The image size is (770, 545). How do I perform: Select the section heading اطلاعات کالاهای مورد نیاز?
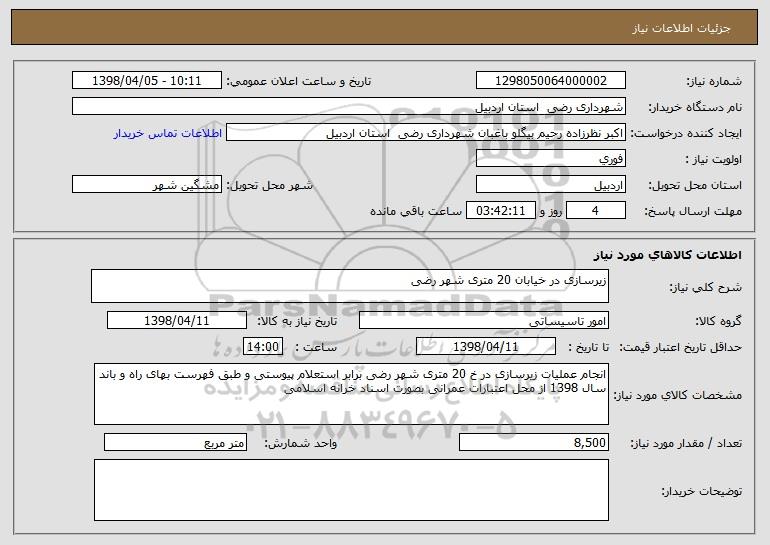tap(667, 255)
